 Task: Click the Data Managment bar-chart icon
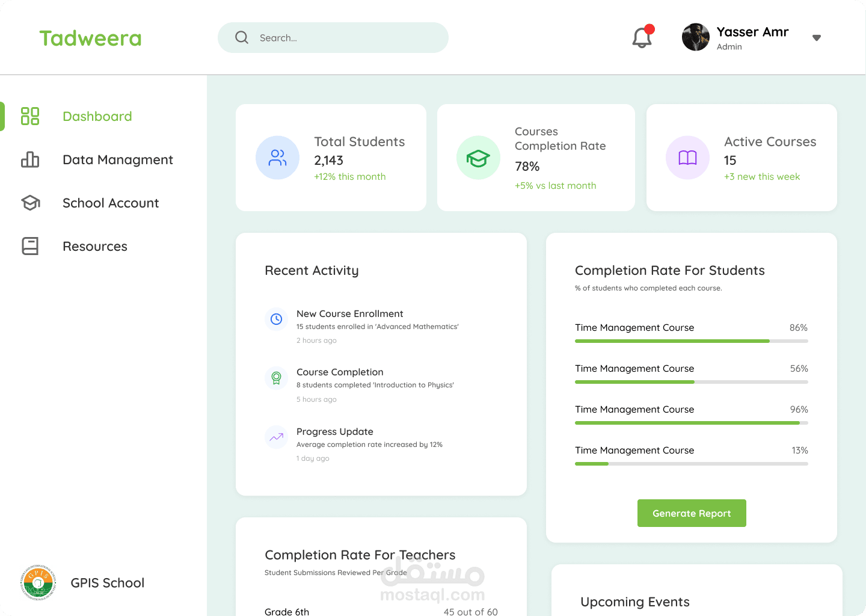[x=30, y=159]
